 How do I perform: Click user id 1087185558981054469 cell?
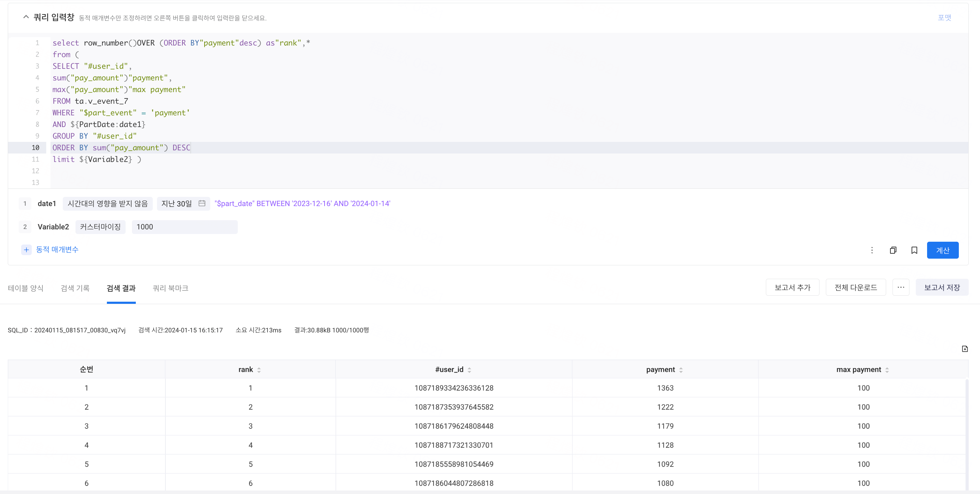coord(454,464)
